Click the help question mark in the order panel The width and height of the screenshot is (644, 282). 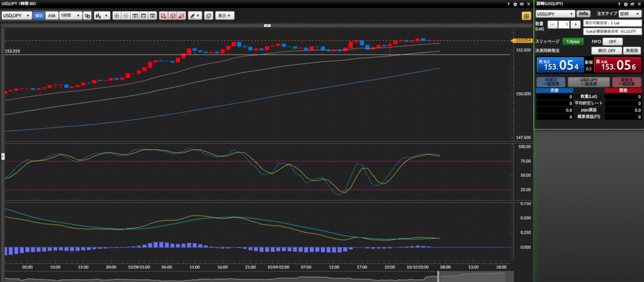[620, 4]
